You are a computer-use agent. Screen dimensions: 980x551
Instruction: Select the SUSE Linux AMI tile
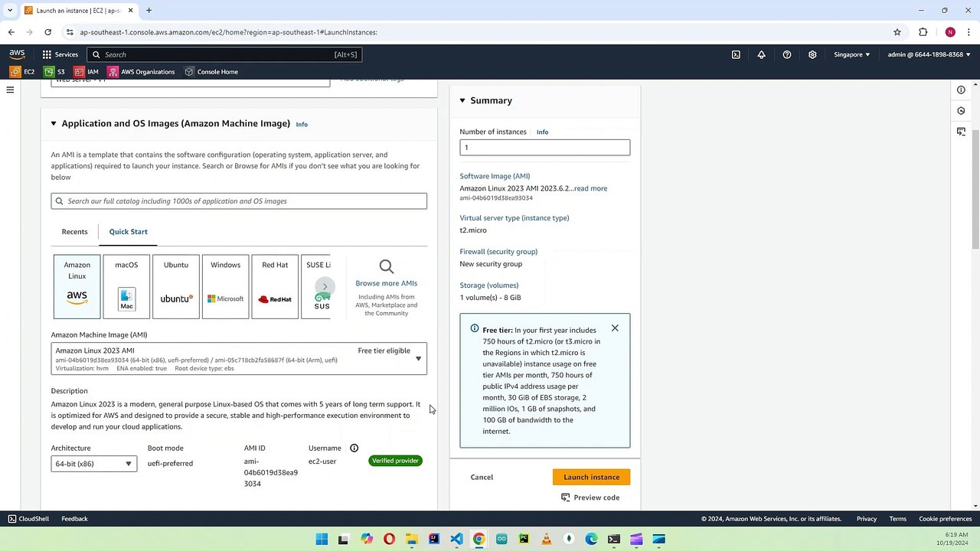point(316,286)
